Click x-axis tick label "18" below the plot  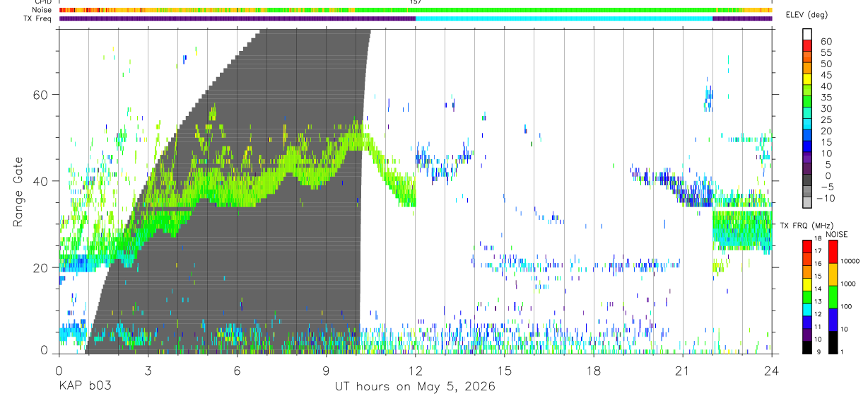coord(593,370)
